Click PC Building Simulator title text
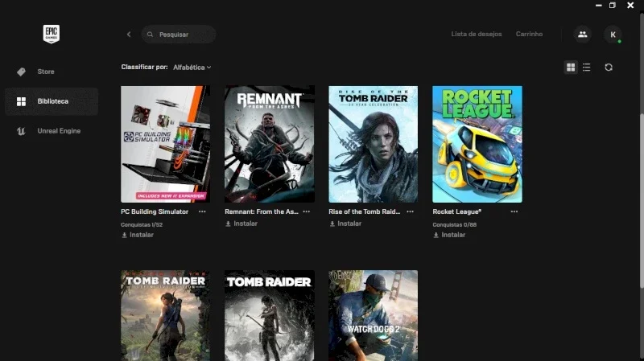This screenshot has width=644, height=361. (155, 211)
